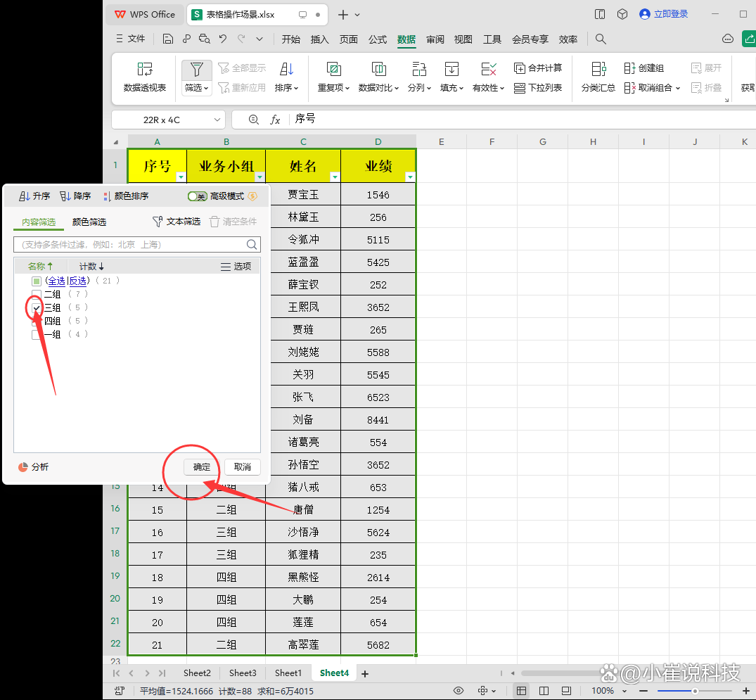
Task: Click the Save icon in quick toolbar
Action: [168, 39]
